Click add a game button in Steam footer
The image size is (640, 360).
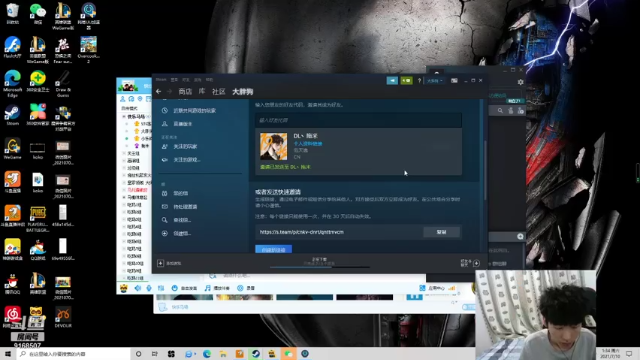pos(169,263)
